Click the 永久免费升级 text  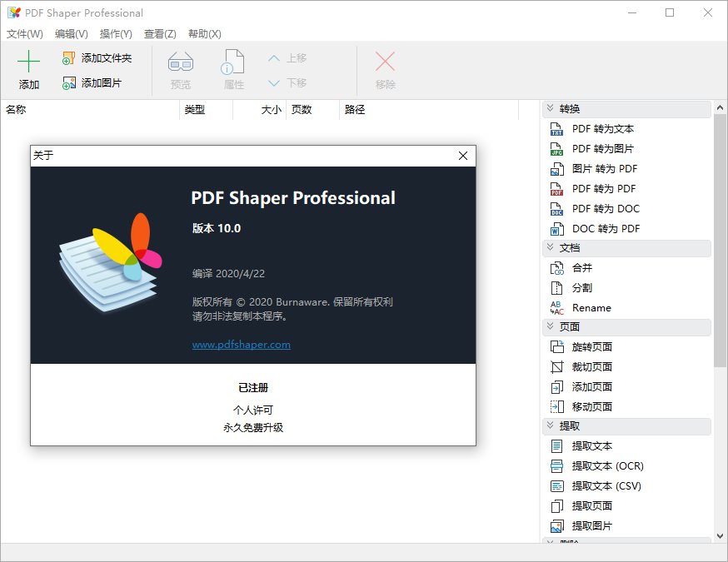[x=253, y=428]
